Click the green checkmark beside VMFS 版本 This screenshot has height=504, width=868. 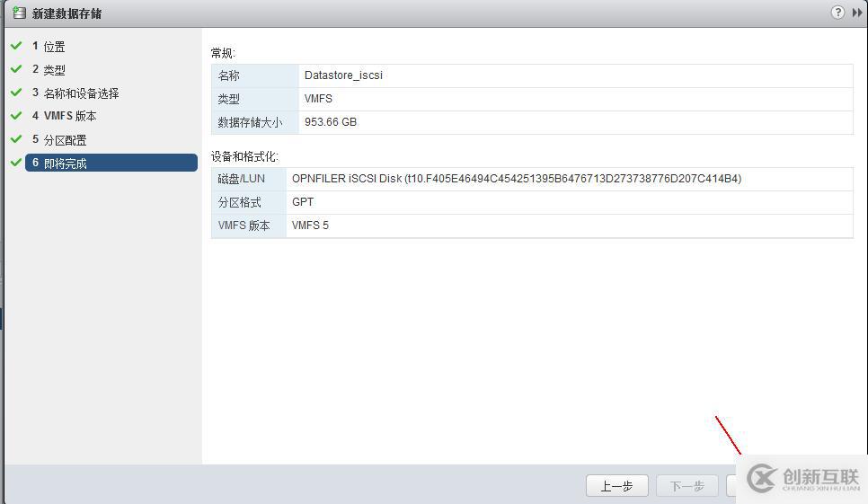(x=16, y=115)
